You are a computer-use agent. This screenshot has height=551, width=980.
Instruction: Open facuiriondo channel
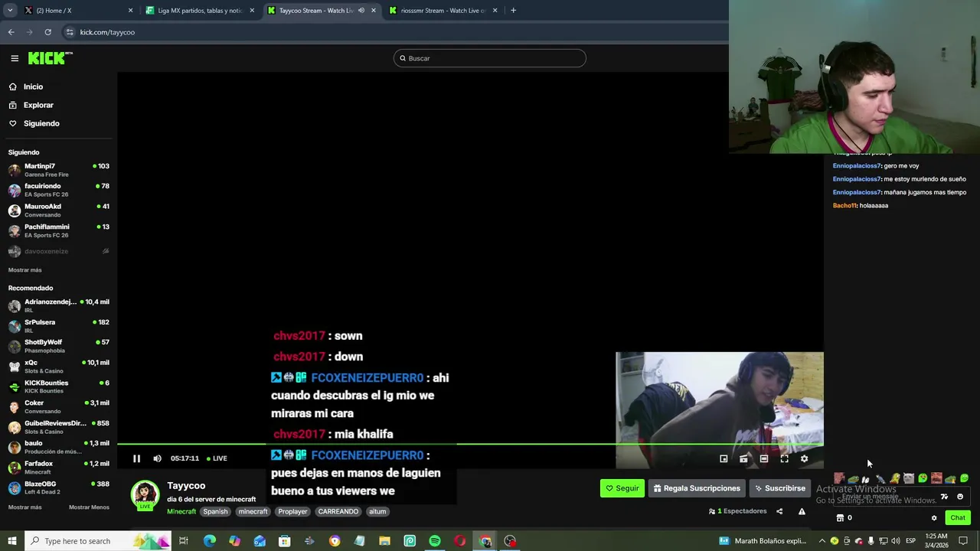58,190
